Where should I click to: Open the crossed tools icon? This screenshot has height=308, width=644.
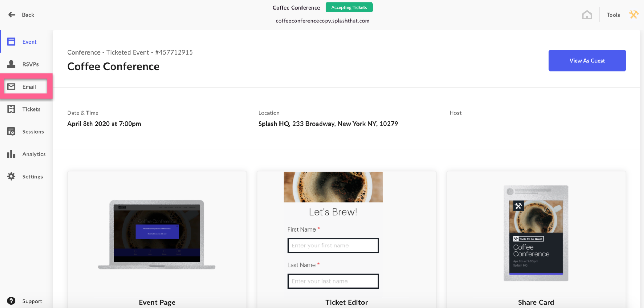coord(633,15)
